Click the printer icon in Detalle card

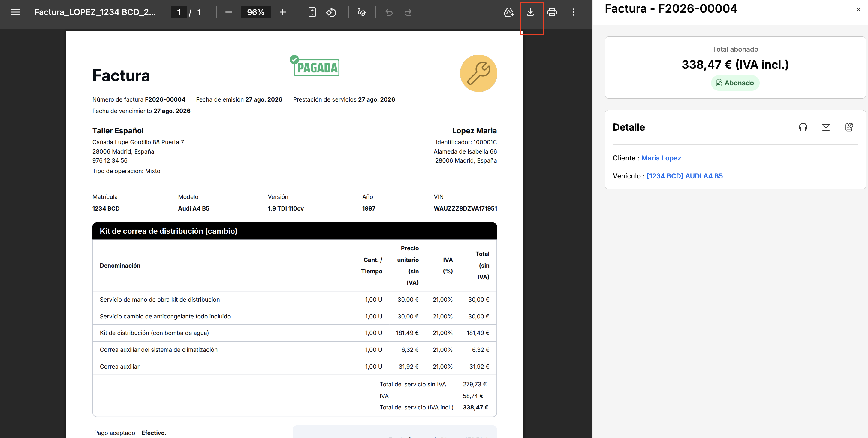pyautogui.click(x=803, y=127)
